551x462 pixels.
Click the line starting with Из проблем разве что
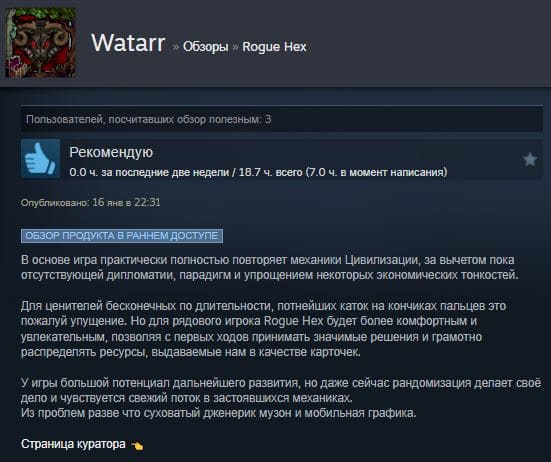click(219, 413)
